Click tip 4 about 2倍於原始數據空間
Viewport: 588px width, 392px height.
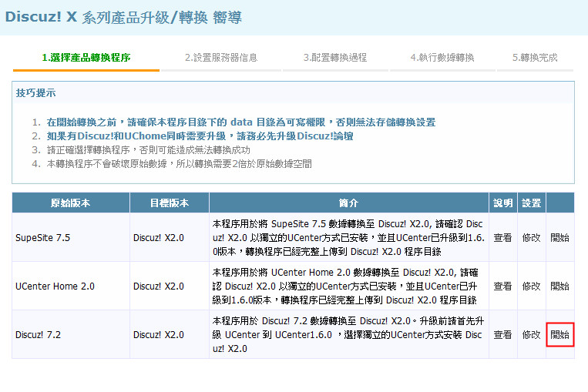[180, 164]
